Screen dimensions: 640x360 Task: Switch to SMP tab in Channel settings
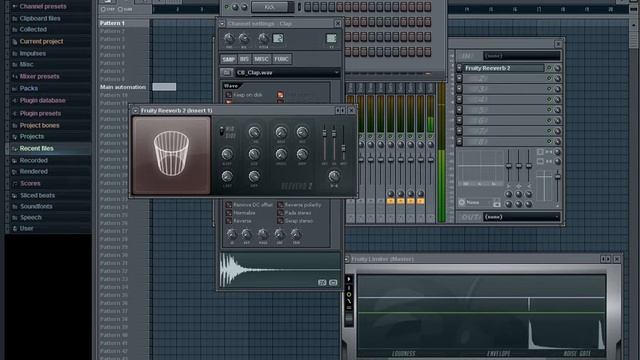pos(229,59)
